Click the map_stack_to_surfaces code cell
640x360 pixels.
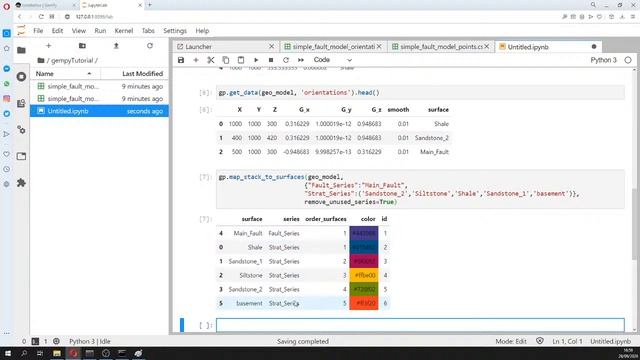point(420,189)
